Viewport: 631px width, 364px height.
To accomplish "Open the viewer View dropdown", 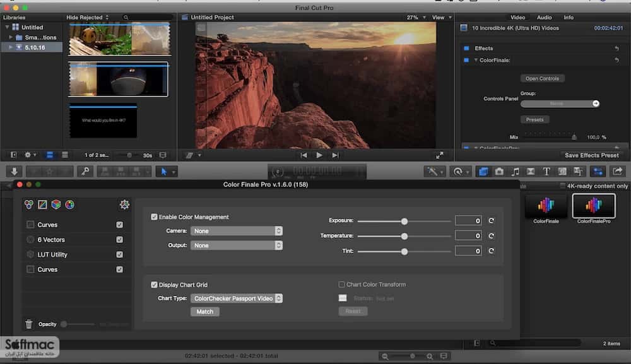I will tap(442, 17).
